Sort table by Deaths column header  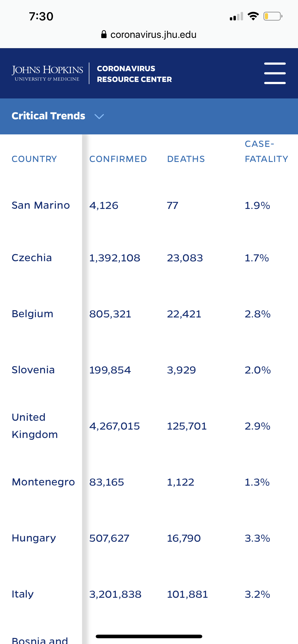186,159
